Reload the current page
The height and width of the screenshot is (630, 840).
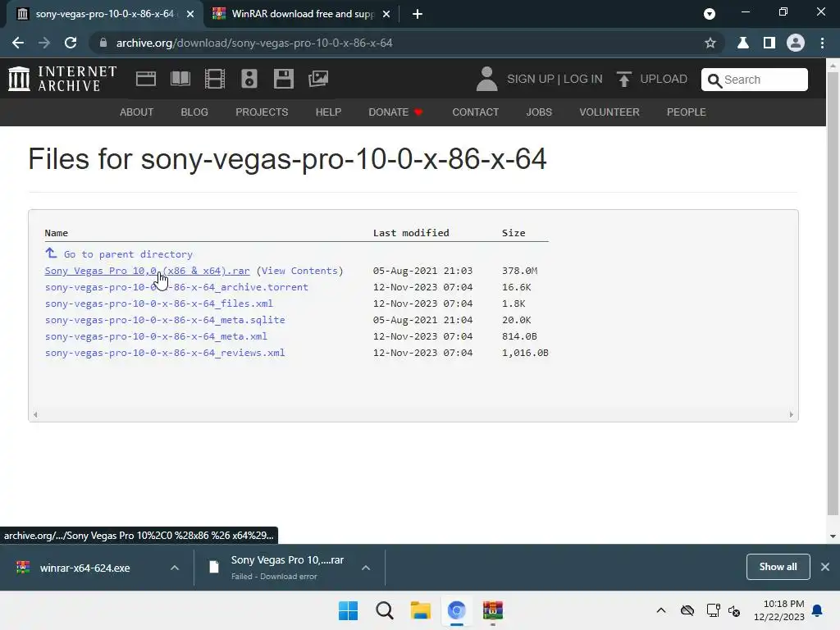71,43
